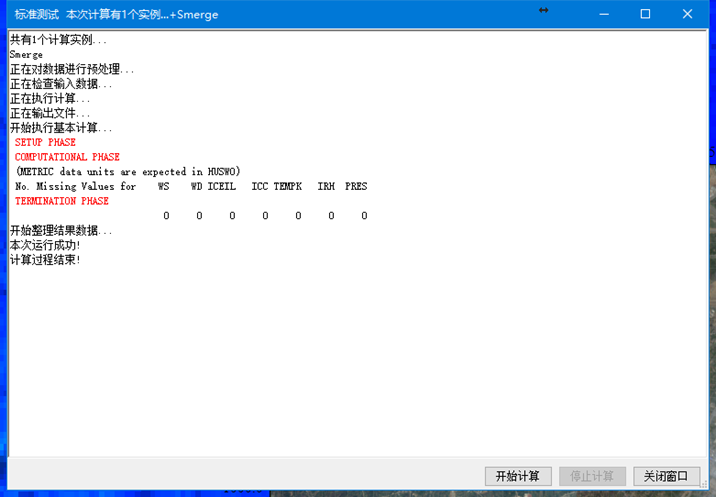Click the window title text 标准测试
Image resolution: width=716 pixels, height=497 pixels.
click(36, 15)
